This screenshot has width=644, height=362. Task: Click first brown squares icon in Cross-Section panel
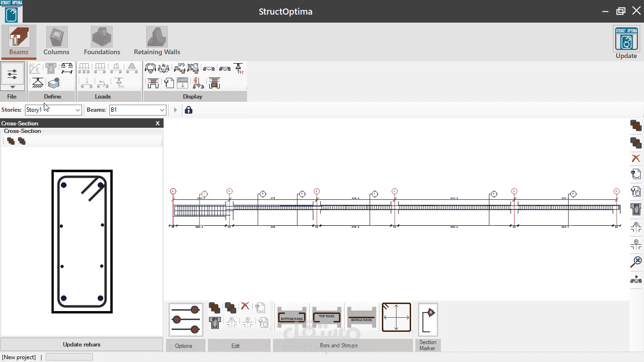click(x=11, y=141)
